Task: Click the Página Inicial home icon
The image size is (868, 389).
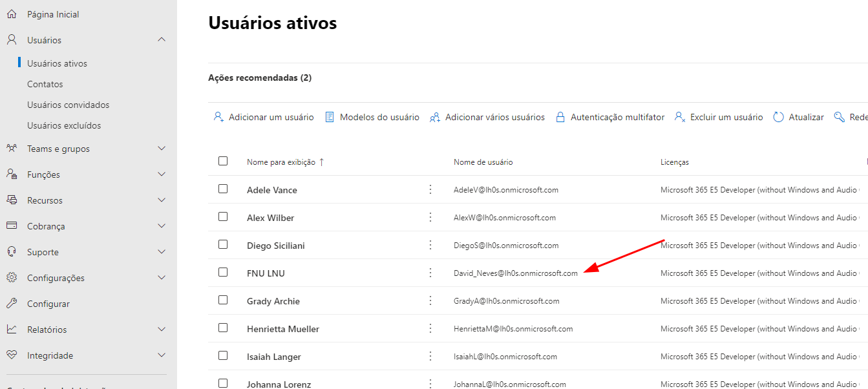Action: coord(12,14)
